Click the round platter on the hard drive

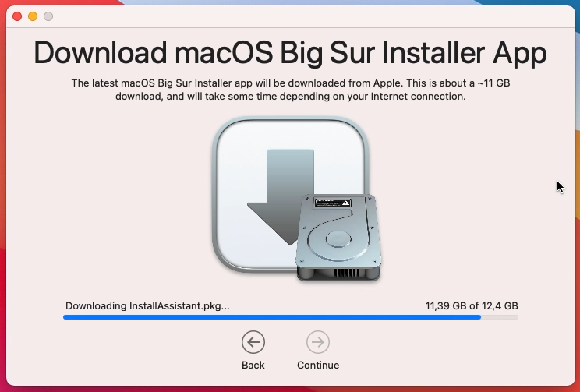point(338,238)
